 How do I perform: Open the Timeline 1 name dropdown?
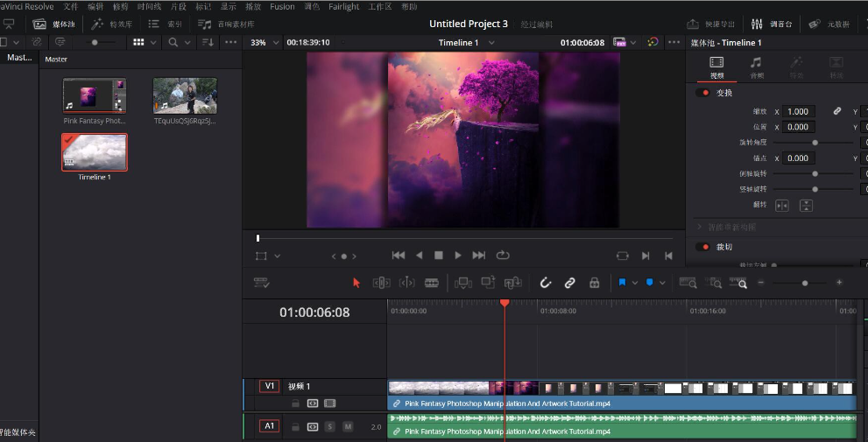click(491, 43)
